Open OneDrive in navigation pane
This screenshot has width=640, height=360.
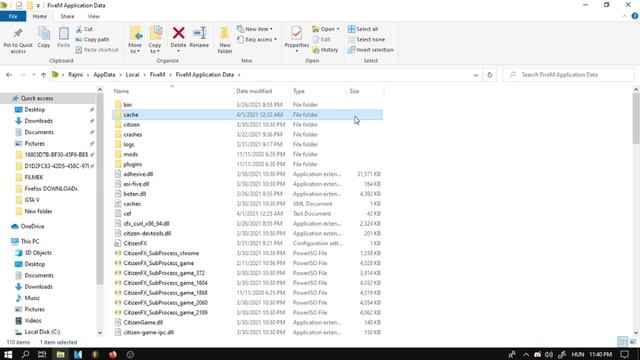click(x=32, y=227)
